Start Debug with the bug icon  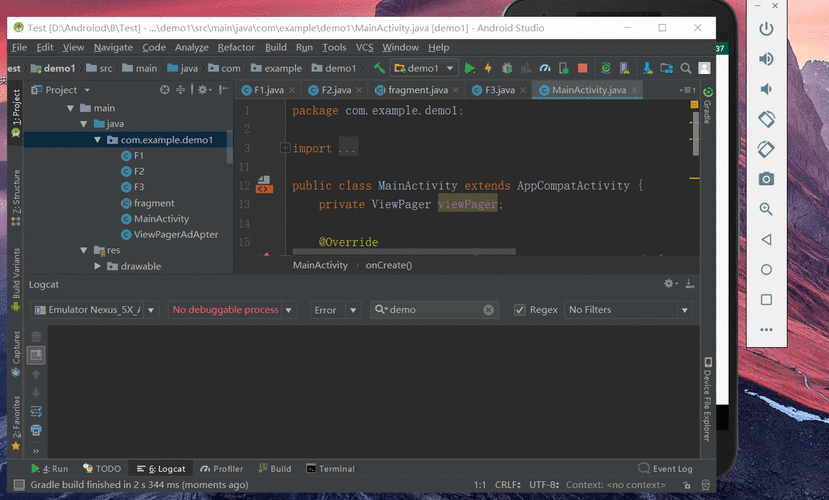pos(507,68)
